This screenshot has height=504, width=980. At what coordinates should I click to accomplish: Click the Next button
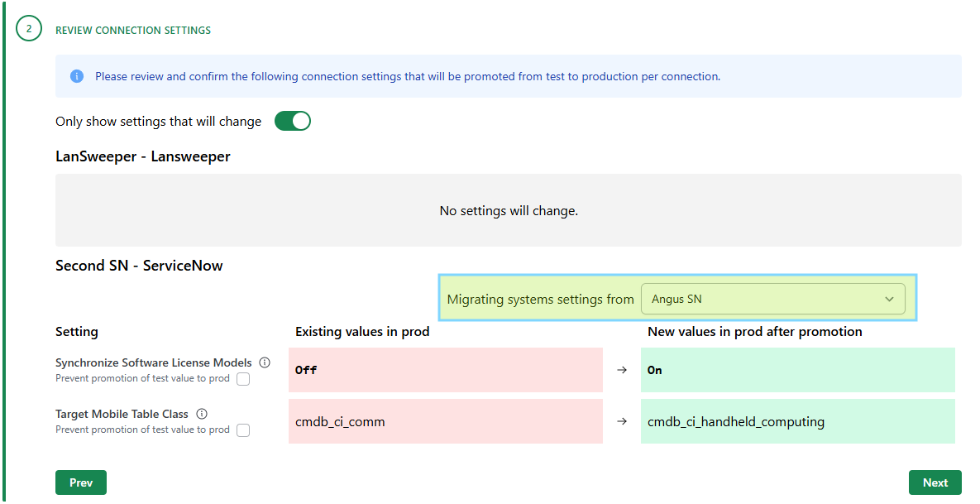(935, 482)
